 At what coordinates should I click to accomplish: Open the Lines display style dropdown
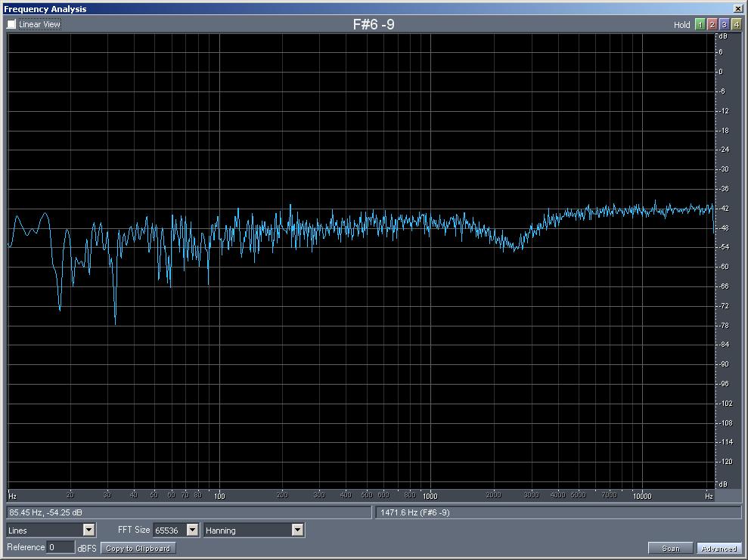(x=88, y=531)
